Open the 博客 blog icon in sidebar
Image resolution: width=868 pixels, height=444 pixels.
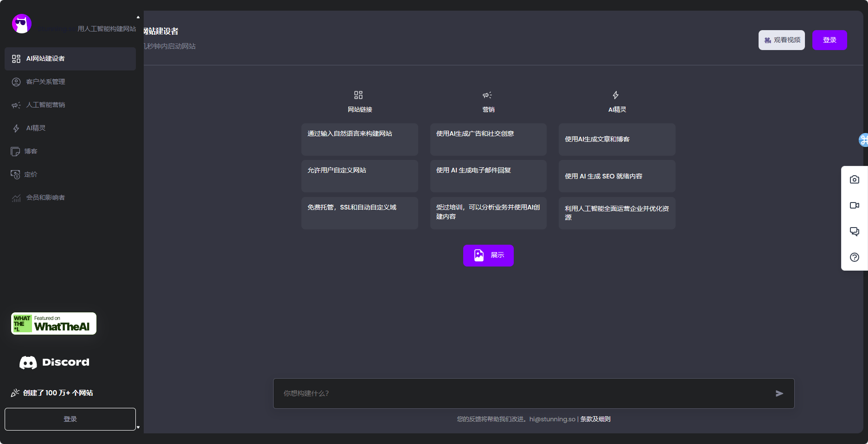[16, 152]
